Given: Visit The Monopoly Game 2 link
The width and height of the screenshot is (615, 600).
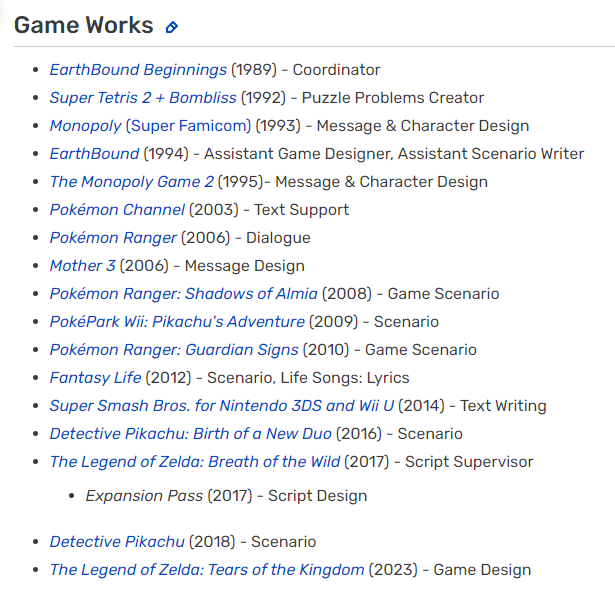Looking at the screenshot, I should 132,182.
